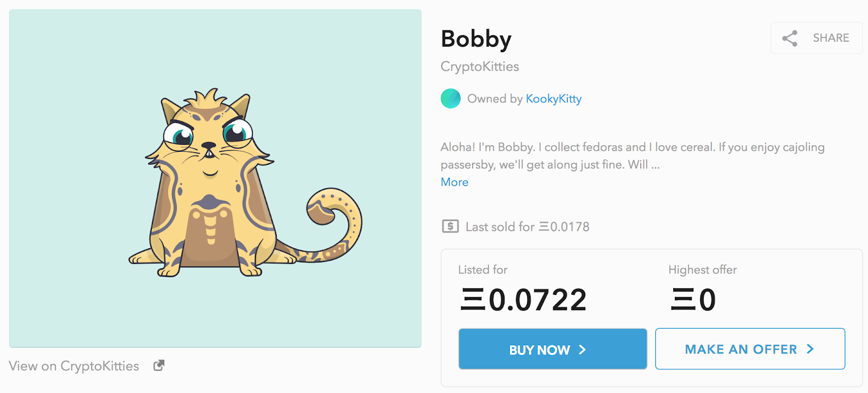This screenshot has height=393, width=868.
Task: Click the share icon next to SHARE
Action: [789, 38]
